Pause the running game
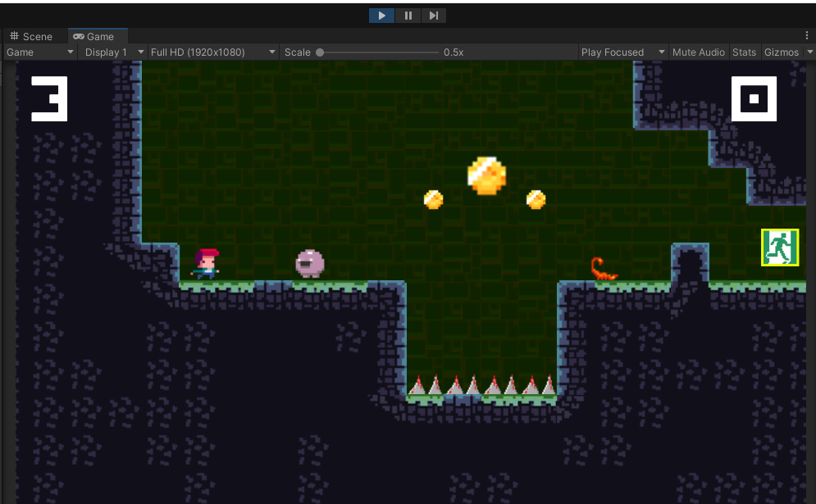 [x=408, y=15]
